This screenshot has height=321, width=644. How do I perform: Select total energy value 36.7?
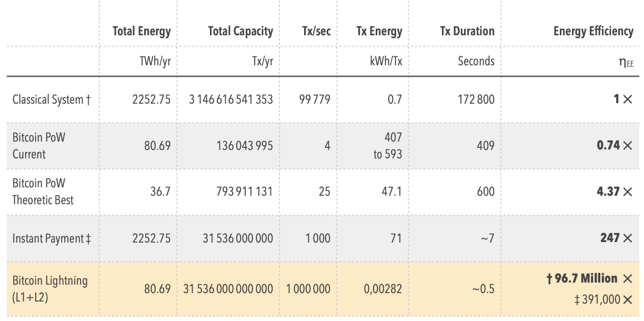pos(160,192)
